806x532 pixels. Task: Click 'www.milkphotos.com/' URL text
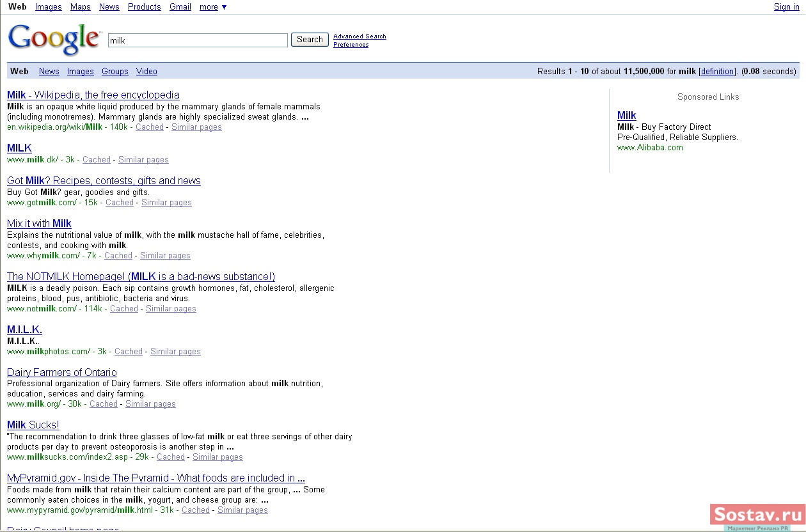49,352
